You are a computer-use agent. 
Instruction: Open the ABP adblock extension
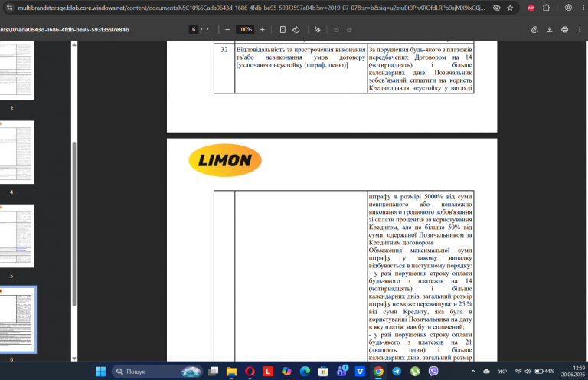[x=531, y=8]
